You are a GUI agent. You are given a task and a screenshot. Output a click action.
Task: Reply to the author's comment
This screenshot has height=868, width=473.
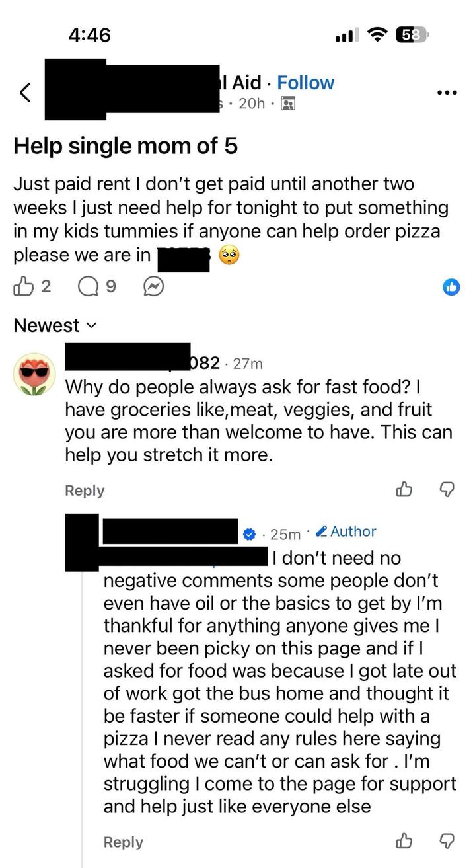[x=124, y=842]
